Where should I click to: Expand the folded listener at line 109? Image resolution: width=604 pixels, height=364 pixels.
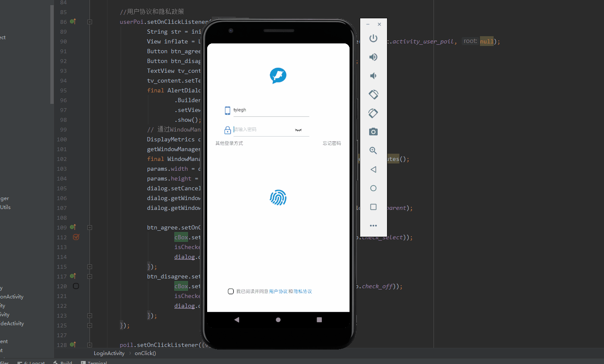(90, 227)
